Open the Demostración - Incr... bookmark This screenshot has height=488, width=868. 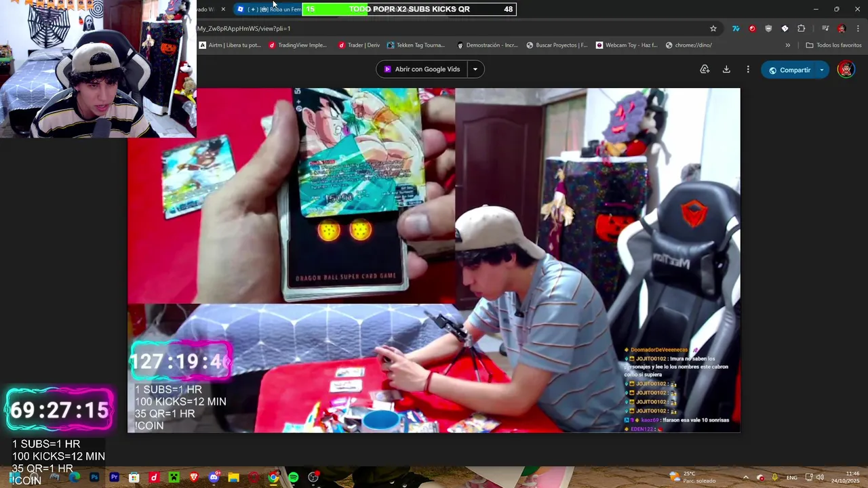(487, 45)
